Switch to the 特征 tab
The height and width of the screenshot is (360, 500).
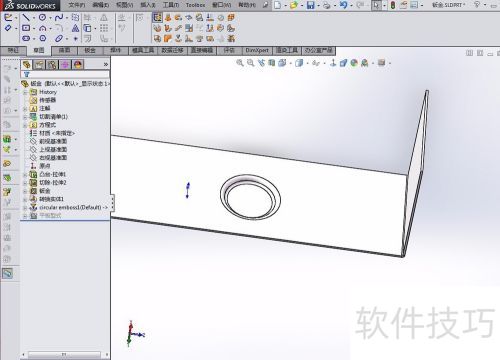(x=13, y=50)
